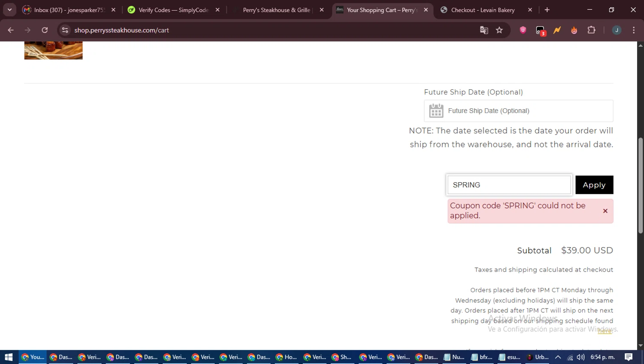Open the orange flame extension
This screenshot has width=644, height=364.
pyautogui.click(x=574, y=30)
